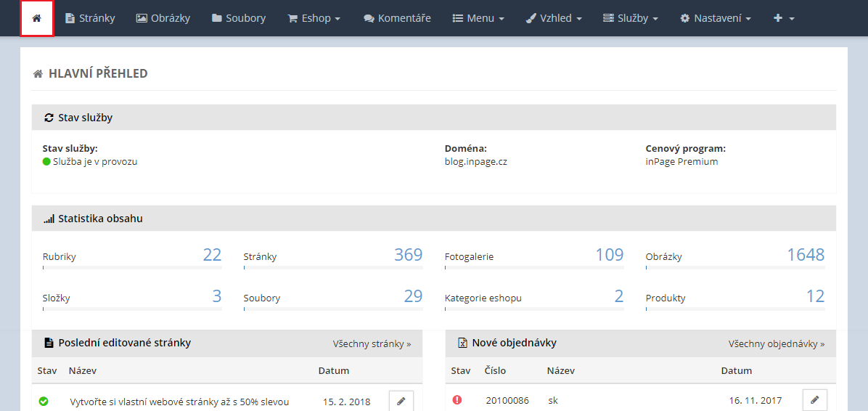Open the Všechny objednávky link
This screenshot has height=411, width=868.
coord(776,343)
